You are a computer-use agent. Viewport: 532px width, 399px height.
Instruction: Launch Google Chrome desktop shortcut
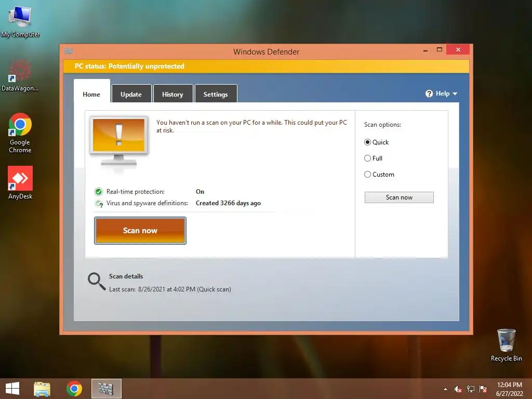tap(20, 132)
